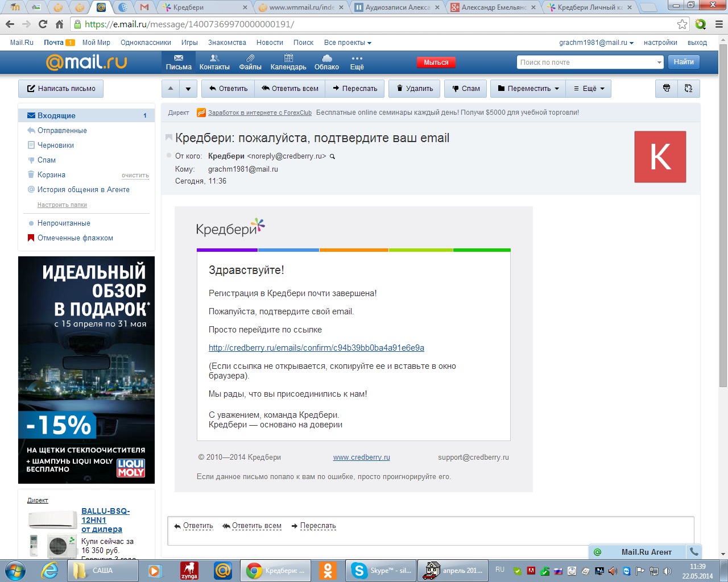This screenshot has height=582, width=728.
Task: Click Ответить in the top toolbar
Action: click(x=228, y=89)
